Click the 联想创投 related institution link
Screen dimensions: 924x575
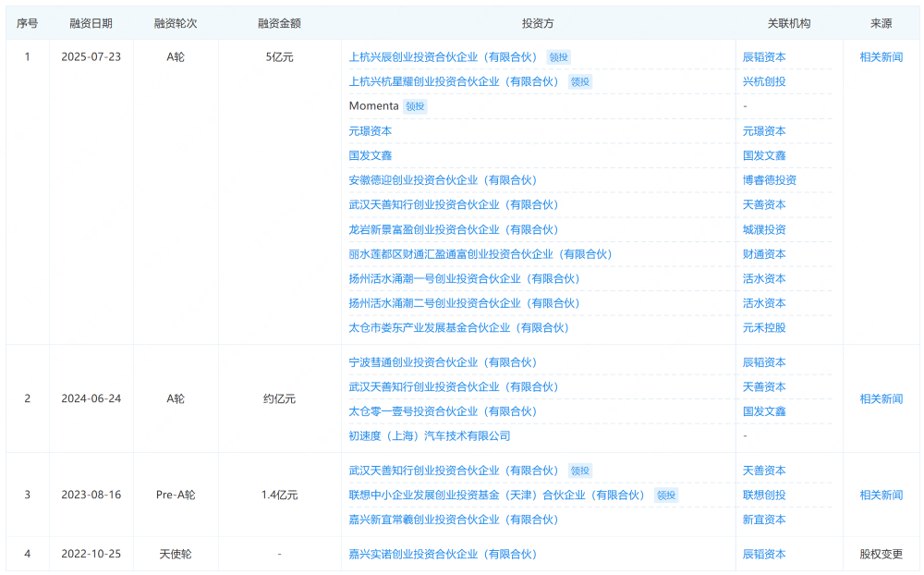coord(763,495)
